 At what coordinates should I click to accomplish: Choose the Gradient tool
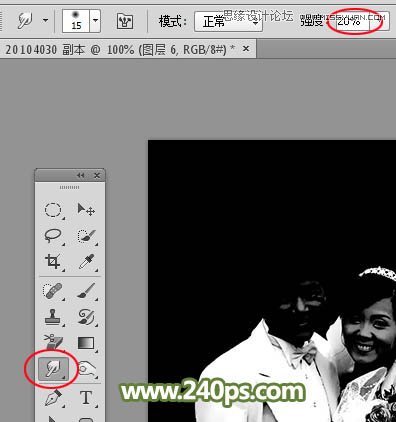click(86, 343)
